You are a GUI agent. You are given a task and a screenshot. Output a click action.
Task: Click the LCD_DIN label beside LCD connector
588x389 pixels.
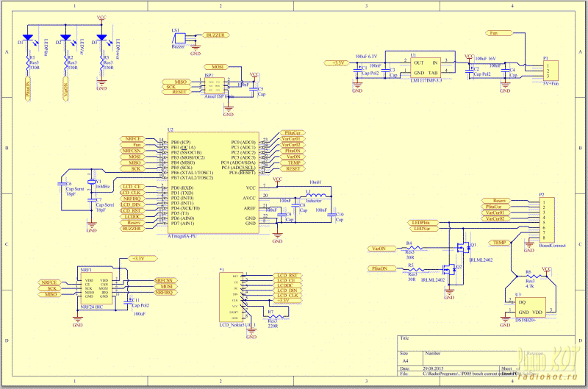tap(287, 290)
